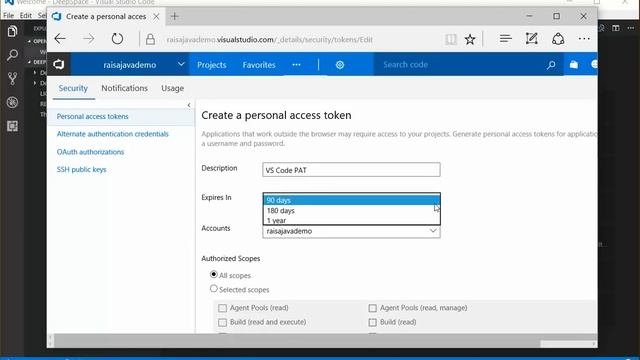
Task: Open the raisajavademo account dropdown in header
Action: (181, 64)
